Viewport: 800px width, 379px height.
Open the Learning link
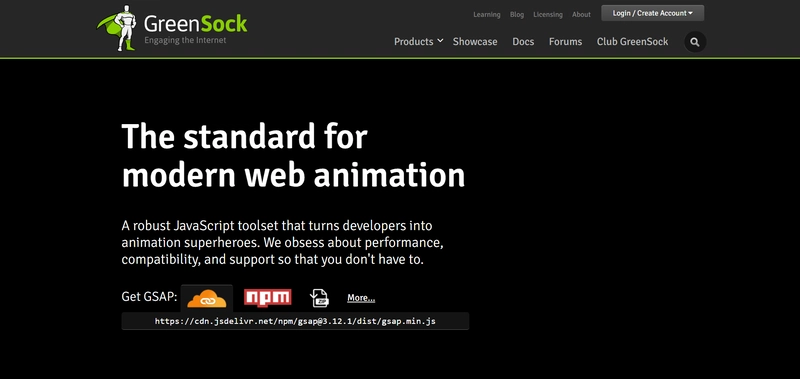(x=487, y=15)
